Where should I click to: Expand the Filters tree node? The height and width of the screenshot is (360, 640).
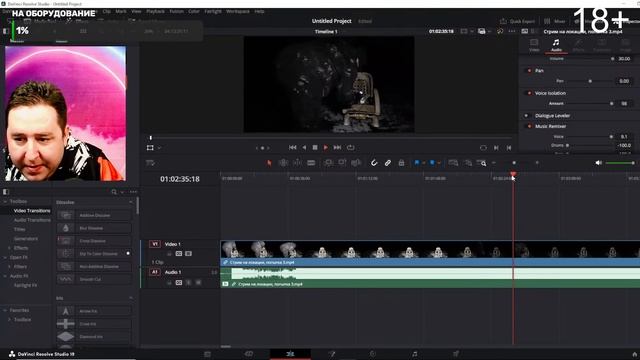click(9, 267)
